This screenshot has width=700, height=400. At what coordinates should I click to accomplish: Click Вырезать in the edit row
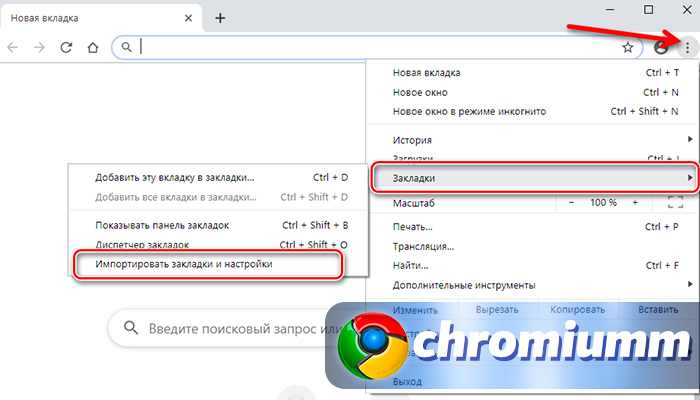point(496,309)
